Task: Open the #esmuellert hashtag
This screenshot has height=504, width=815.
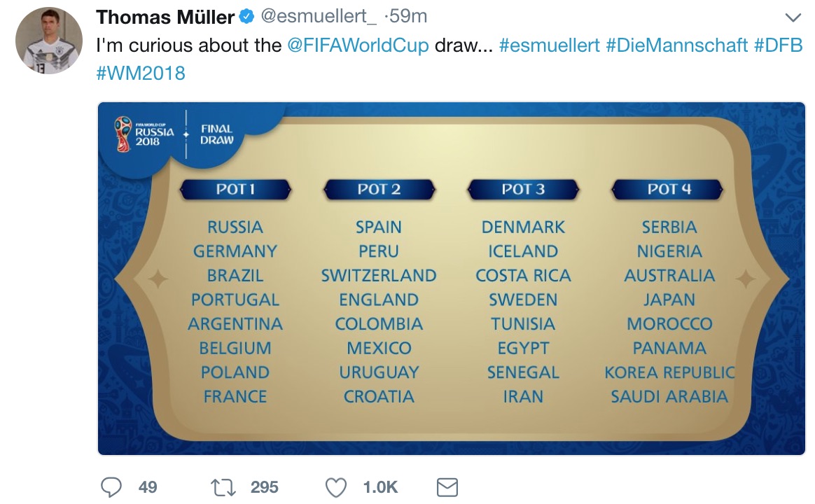Action: (550, 45)
